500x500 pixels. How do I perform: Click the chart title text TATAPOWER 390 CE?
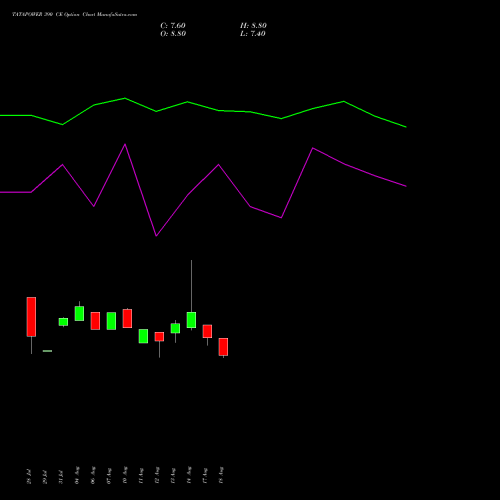36,15
